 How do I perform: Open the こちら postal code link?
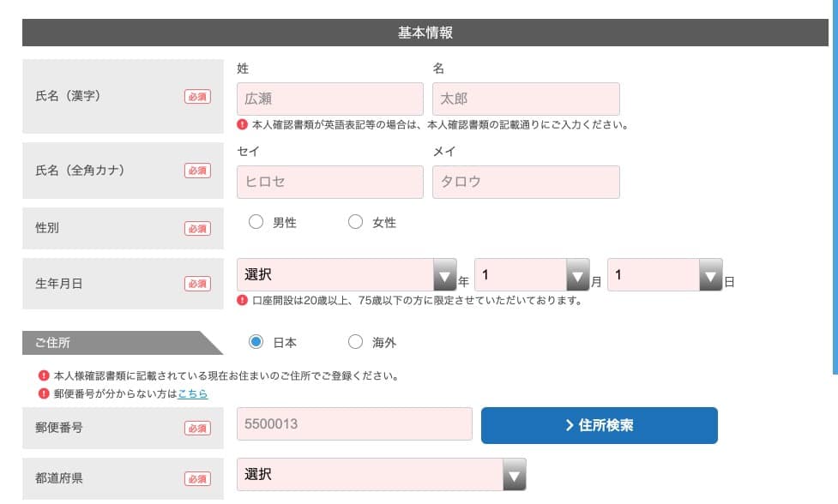point(192,394)
